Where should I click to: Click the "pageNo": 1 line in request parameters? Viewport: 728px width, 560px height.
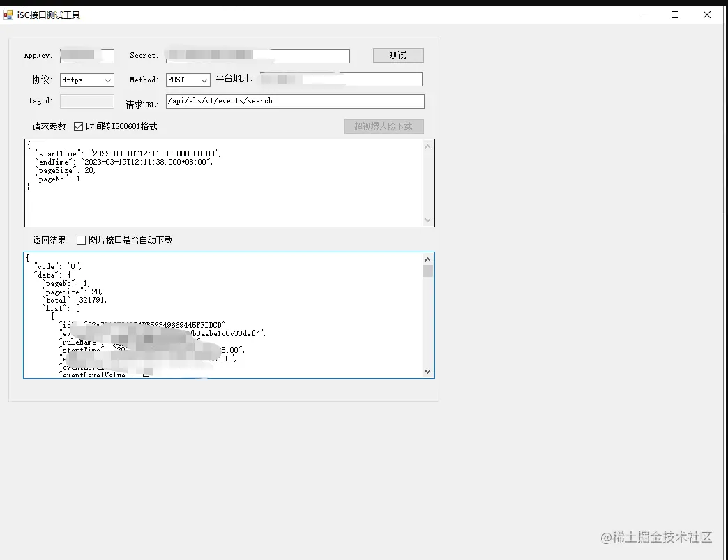(x=58, y=179)
